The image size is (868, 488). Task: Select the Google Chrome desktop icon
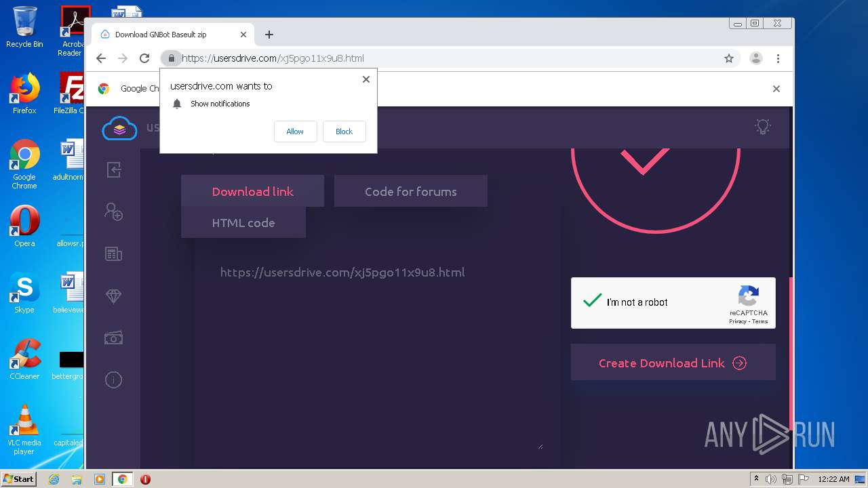24,165
